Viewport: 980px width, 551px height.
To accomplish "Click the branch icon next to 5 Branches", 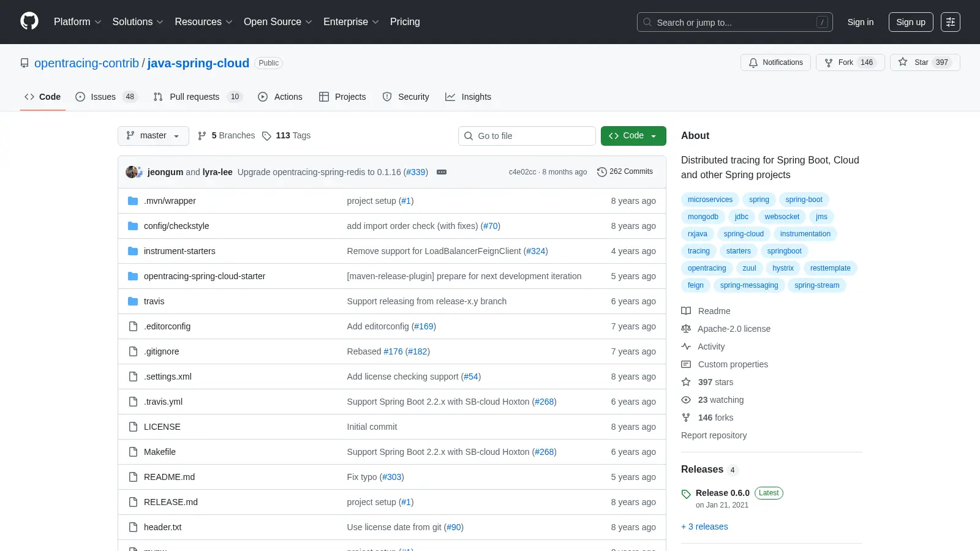I will coord(202,136).
